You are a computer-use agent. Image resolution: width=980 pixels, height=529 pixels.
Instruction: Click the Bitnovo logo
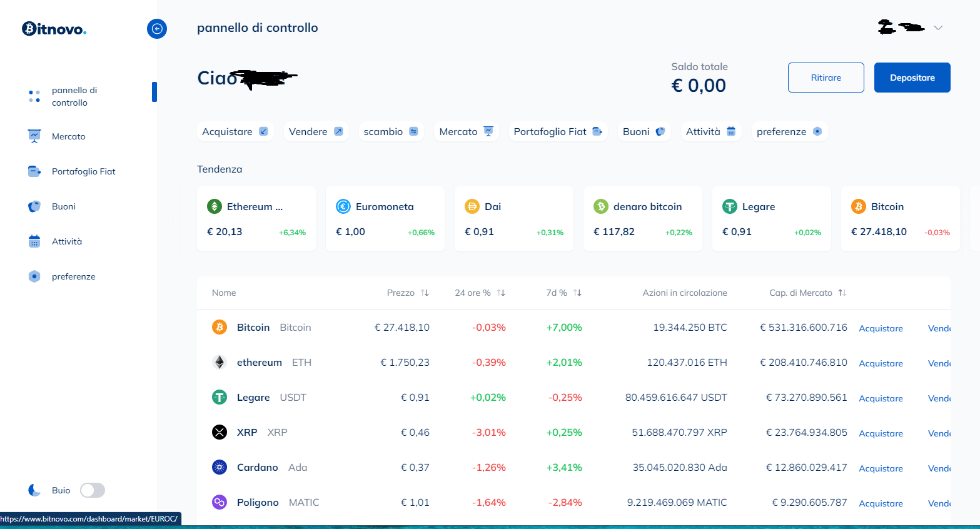[x=54, y=29]
